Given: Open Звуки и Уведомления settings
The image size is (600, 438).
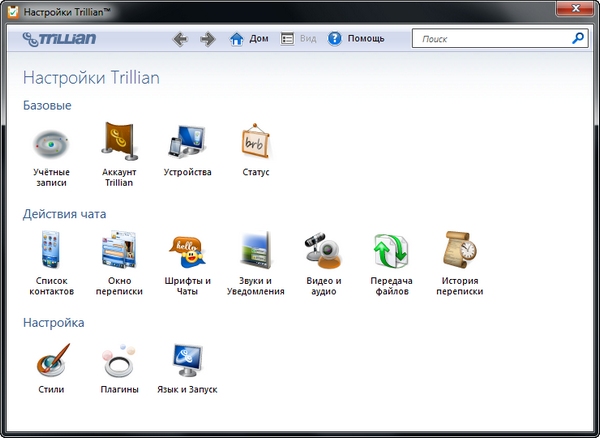Looking at the screenshot, I should click(256, 250).
